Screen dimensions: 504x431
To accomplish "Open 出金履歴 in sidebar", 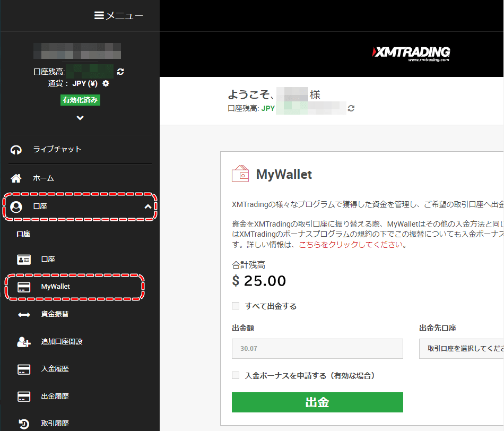I will [55, 396].
